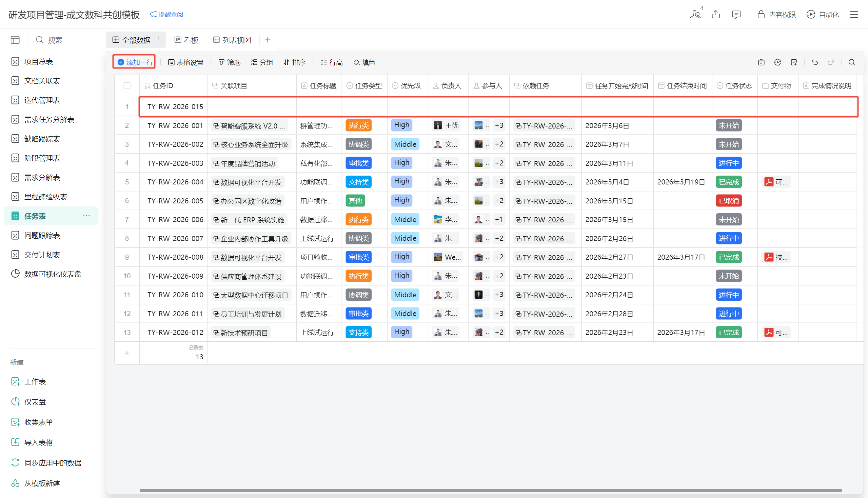Tick the select-all header checkbox
The image size is (868, 498).
[127, 85]
